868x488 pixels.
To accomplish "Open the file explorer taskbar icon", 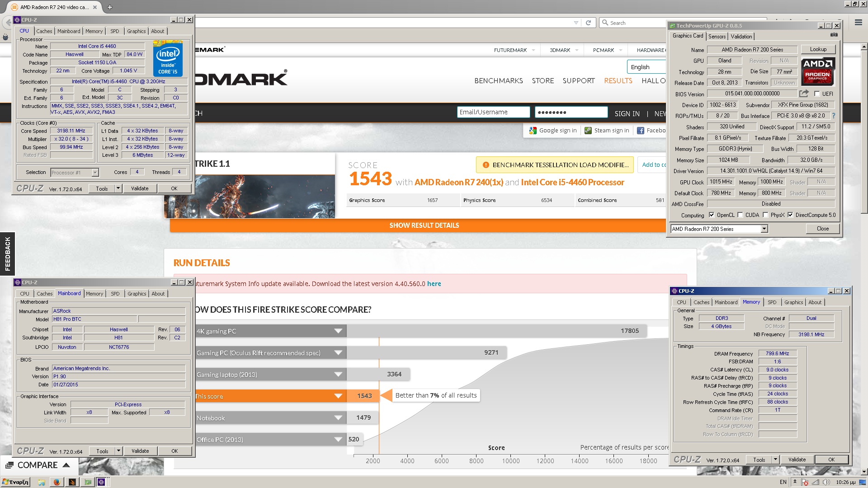I will click(42, 482).
